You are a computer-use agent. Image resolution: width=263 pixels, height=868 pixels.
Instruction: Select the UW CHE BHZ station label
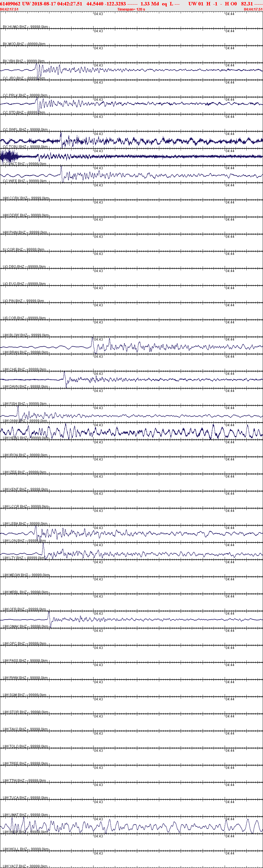(25, 370)
